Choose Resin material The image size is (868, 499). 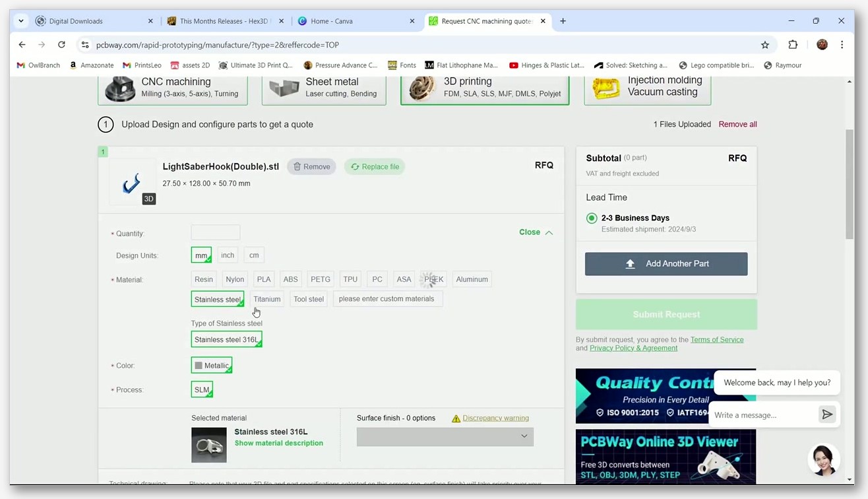click(x=204, y=279)
